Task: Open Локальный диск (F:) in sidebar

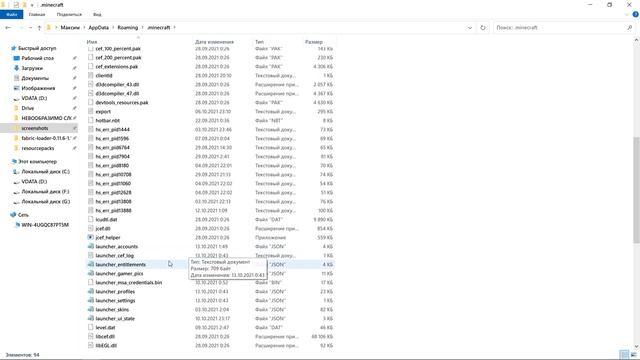Action: tap(45, 191)
